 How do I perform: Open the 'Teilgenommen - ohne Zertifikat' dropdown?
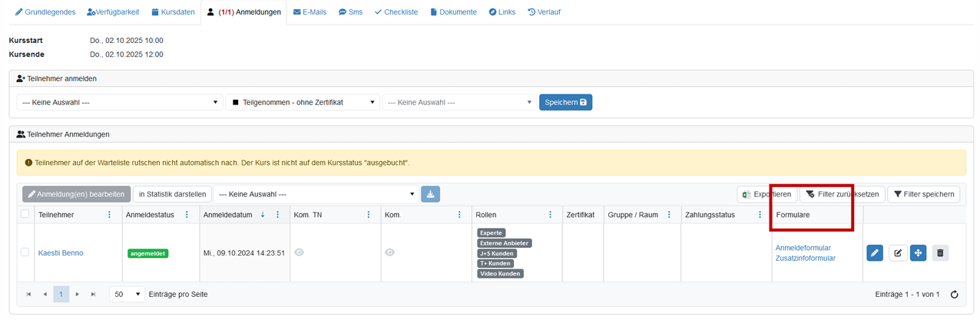(x=302, y=102)
